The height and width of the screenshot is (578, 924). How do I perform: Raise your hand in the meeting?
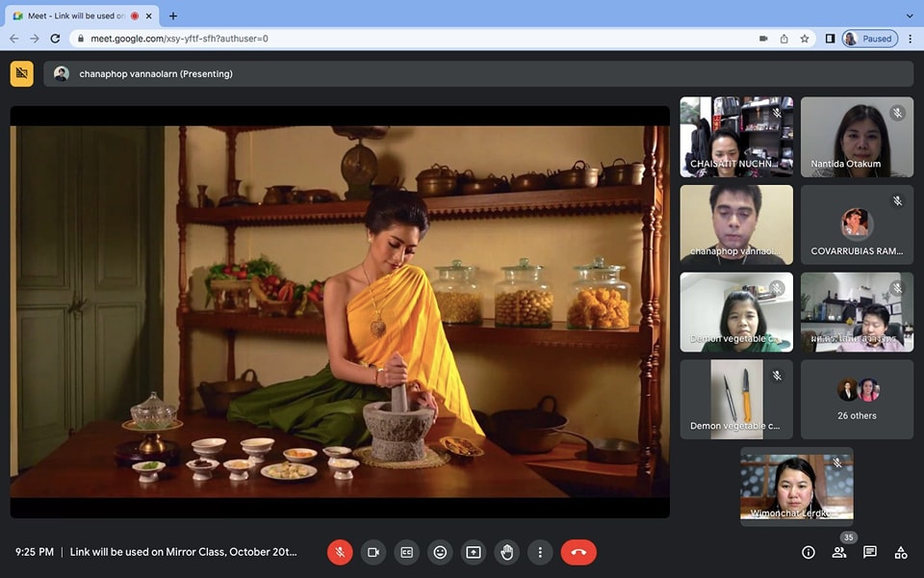pyautogui.click(x=507, y=552)
